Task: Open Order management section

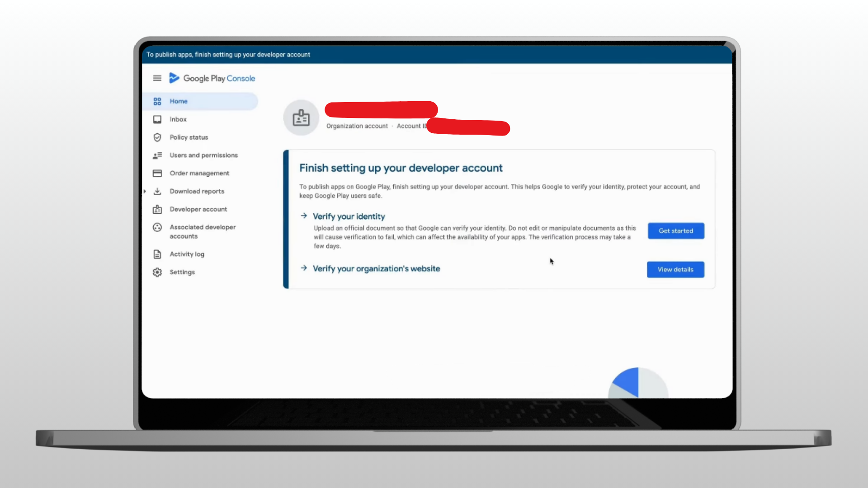Action: click(200, 174)
